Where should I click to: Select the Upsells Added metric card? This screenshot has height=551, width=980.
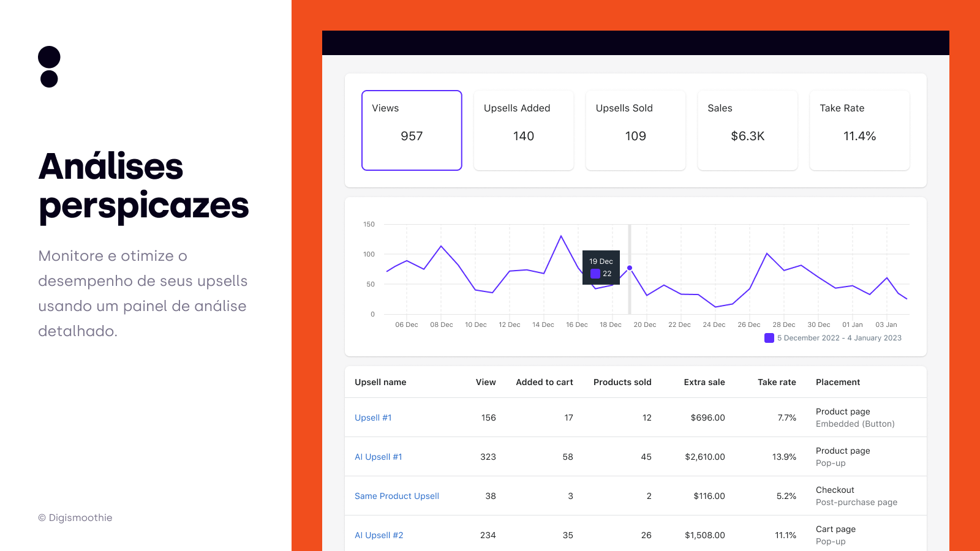pyautogui.click(x=524, y=130)
